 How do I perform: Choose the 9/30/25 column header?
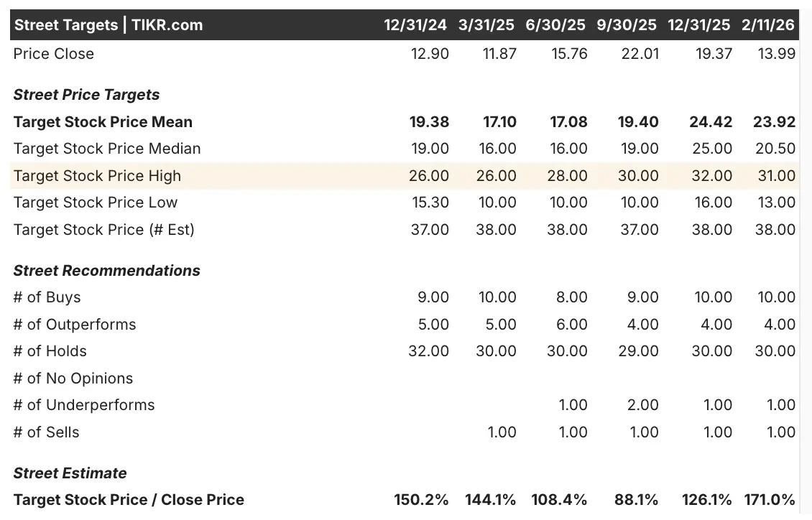(627, 25)
